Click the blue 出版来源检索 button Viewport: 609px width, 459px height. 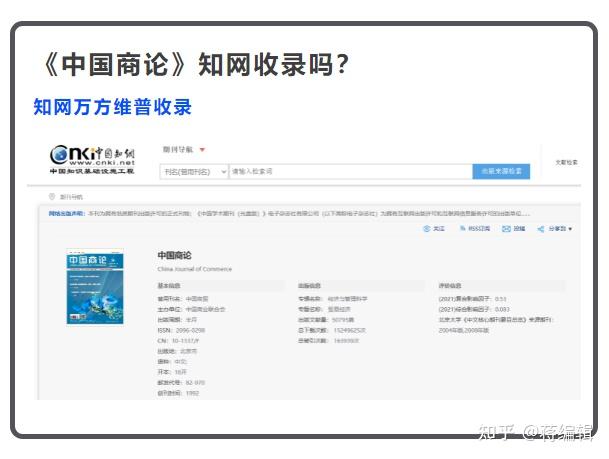click(501, 171)
